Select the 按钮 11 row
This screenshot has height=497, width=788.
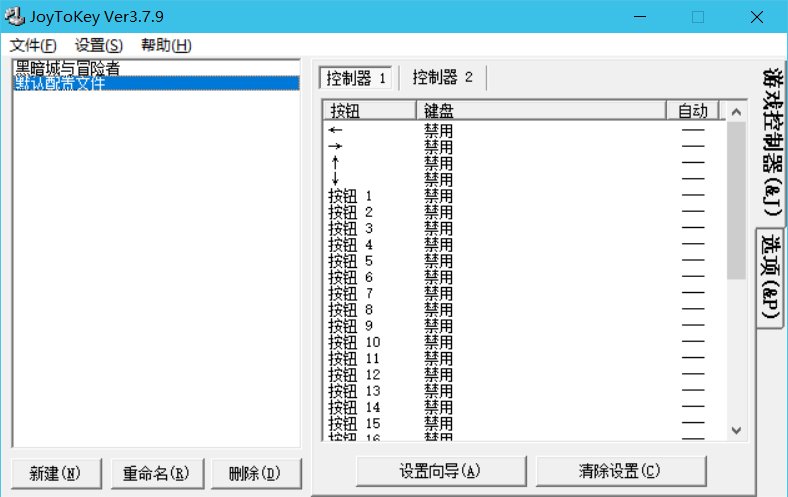[524, 358]
